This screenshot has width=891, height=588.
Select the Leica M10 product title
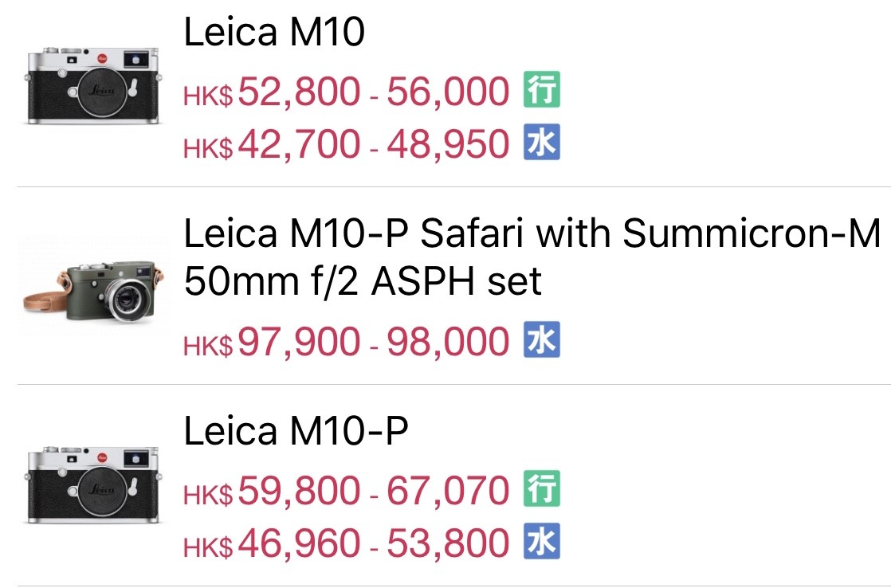274,34
